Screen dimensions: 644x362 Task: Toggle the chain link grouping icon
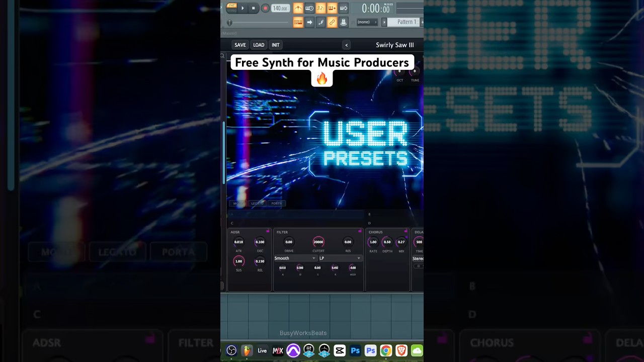point(332,22)
